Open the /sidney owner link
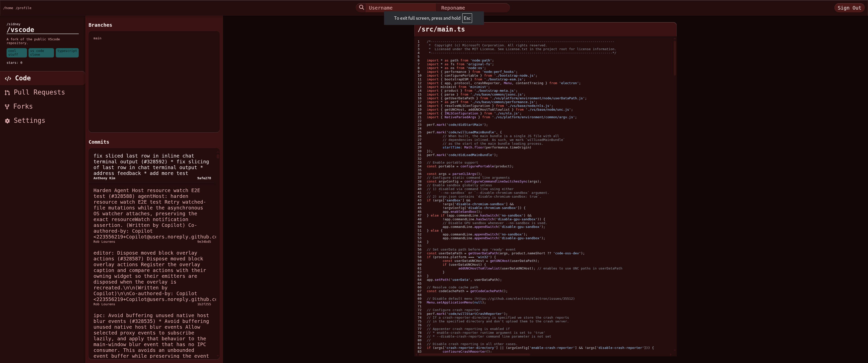 coord(13,24)
